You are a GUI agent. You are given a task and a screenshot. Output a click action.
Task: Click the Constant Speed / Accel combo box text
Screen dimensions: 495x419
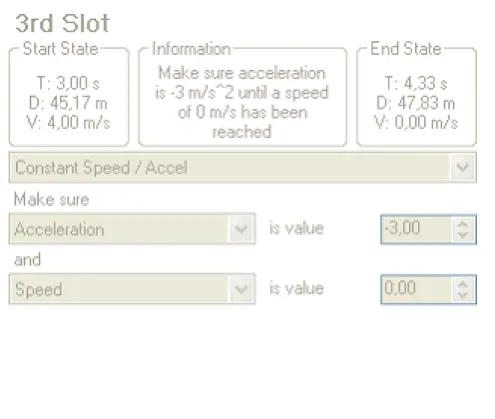pyautogui.click(x=101, y=167)
